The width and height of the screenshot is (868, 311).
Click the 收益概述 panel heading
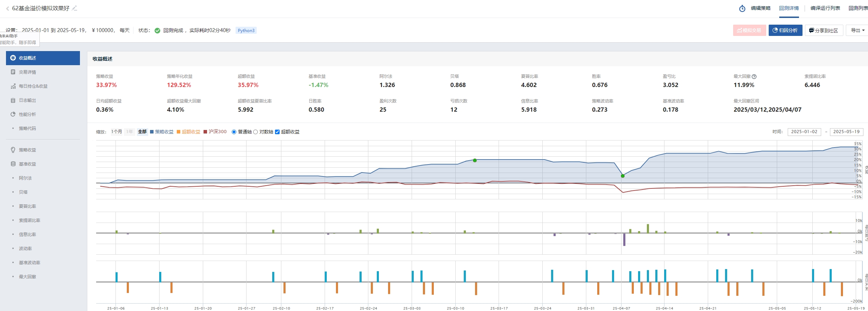click(x=102, y=59)
